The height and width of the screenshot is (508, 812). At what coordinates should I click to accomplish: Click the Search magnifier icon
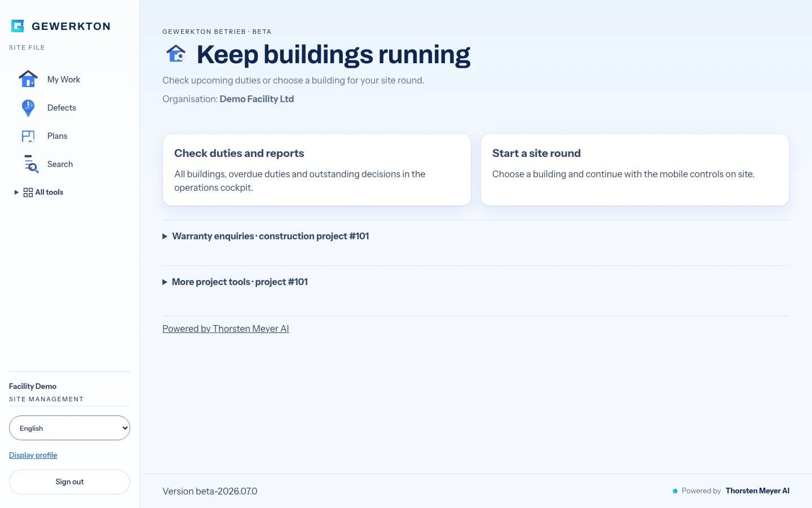pyautogui.click(x=31, y=164)
